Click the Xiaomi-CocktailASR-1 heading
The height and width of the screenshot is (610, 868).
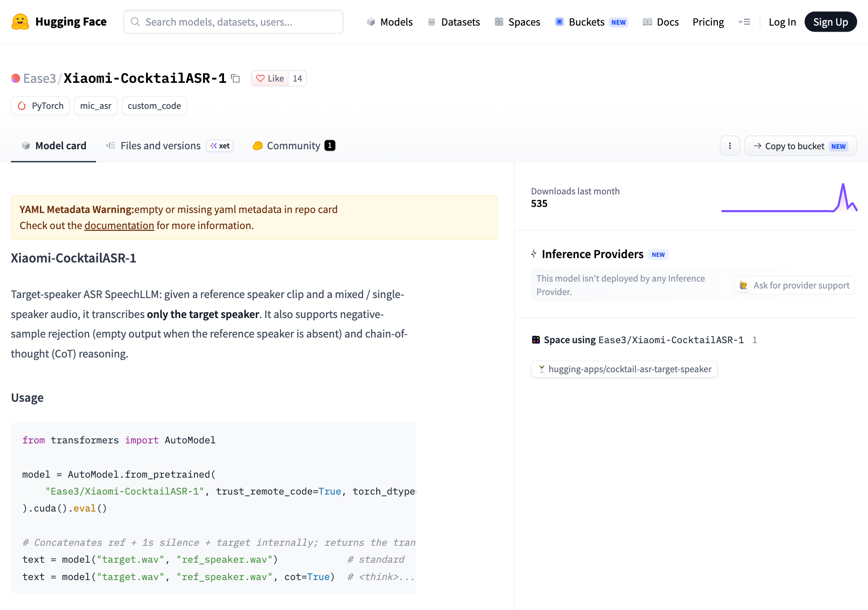[73, 258]
